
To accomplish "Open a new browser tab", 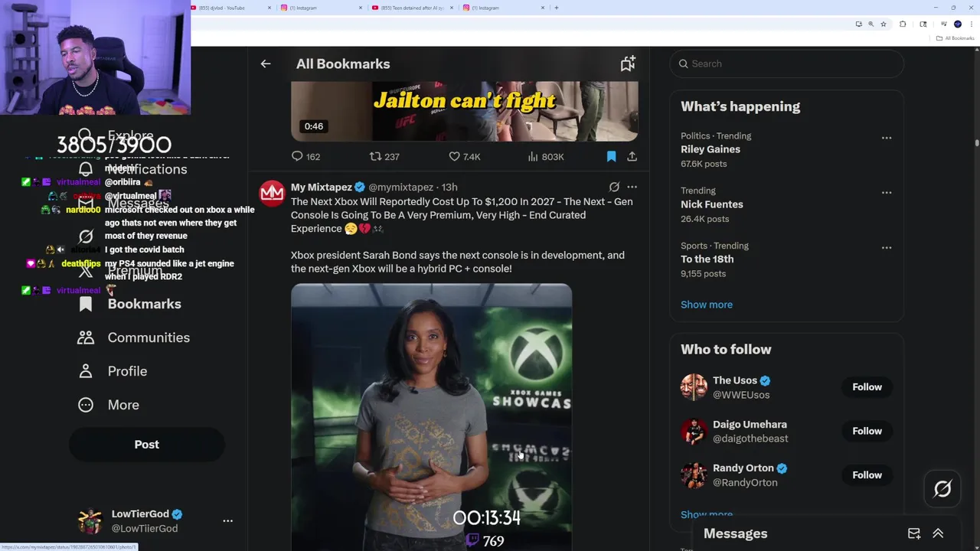I will 557,8.
